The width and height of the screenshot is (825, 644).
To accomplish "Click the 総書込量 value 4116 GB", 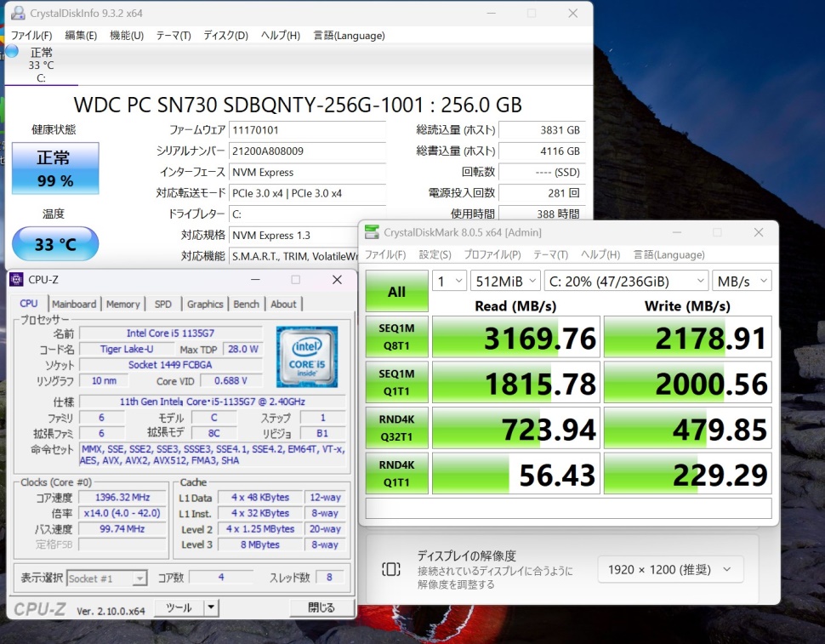I will coord(542,151).
